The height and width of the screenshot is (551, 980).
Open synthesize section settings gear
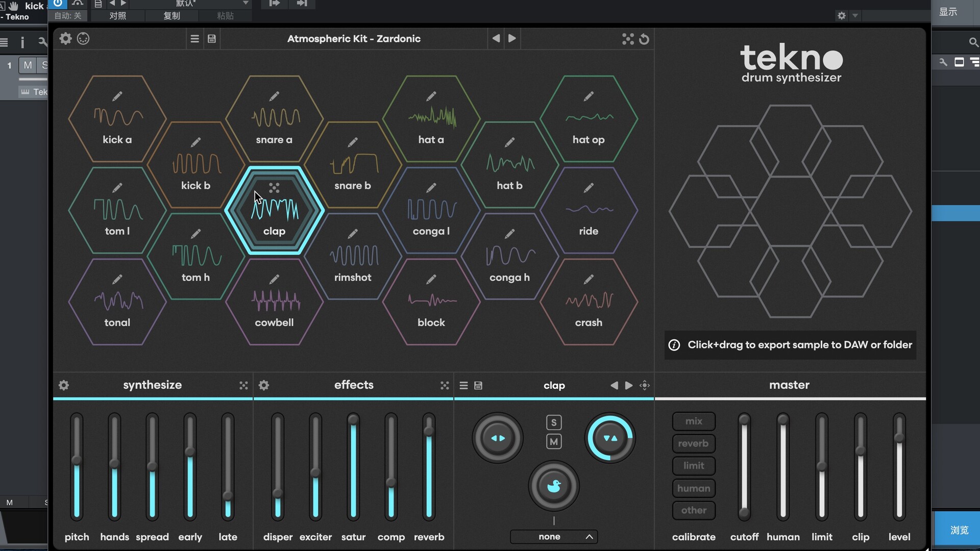click(64, 385)
